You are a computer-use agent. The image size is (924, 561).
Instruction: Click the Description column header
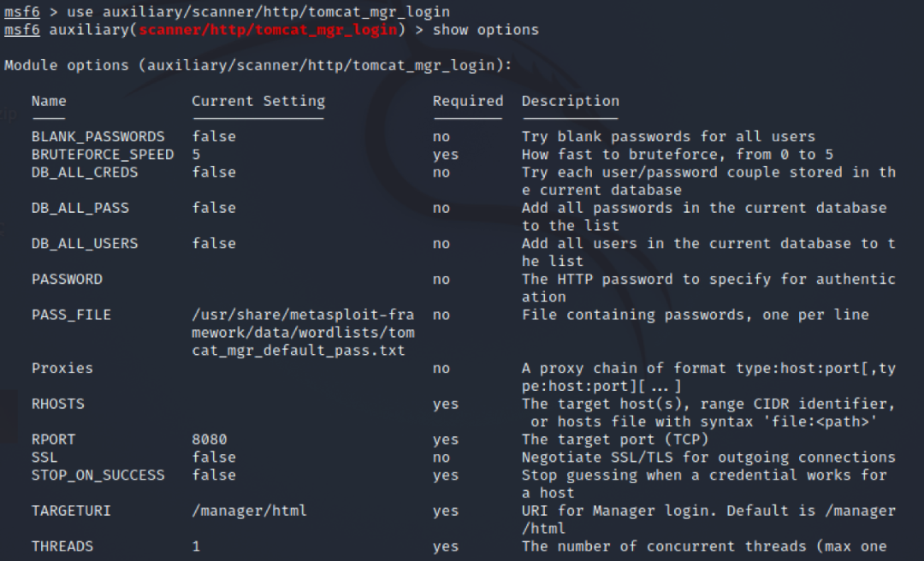[x=571, y=101]
